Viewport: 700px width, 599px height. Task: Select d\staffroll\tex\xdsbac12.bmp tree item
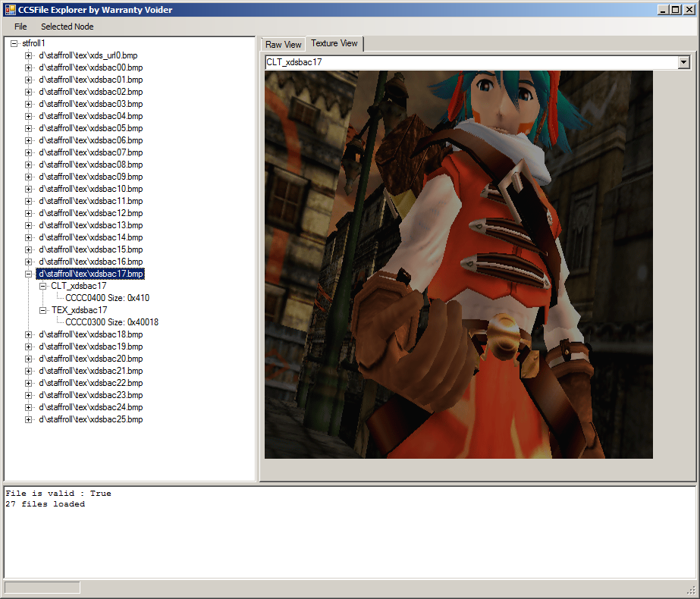[90, 213]
